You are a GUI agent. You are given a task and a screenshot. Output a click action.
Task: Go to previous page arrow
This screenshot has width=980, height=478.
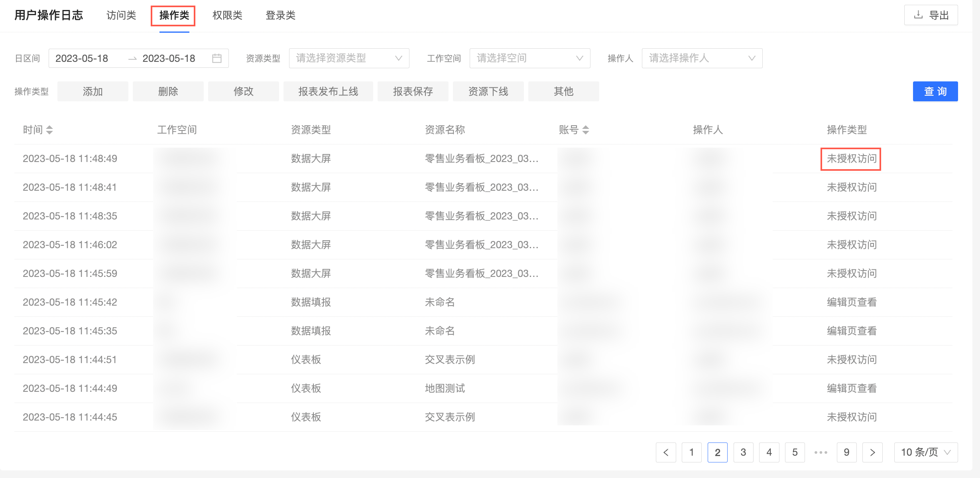(666, 452)
